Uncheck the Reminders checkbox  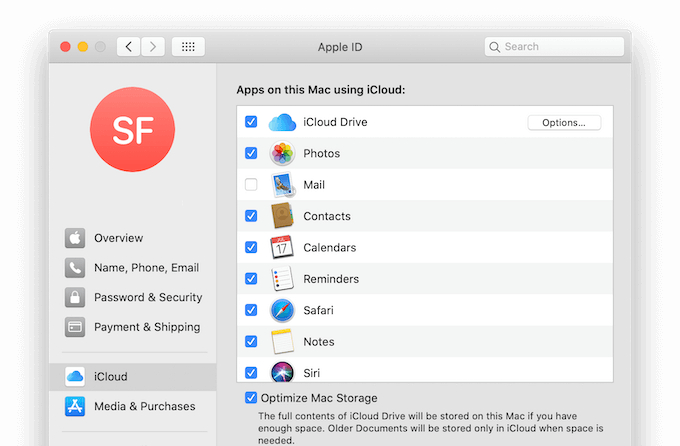click(251, 279)
